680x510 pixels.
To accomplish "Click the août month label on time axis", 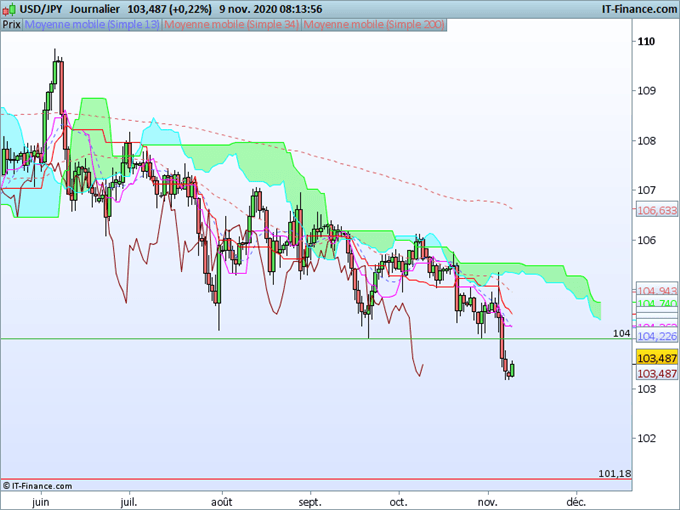I will point(222,502).
